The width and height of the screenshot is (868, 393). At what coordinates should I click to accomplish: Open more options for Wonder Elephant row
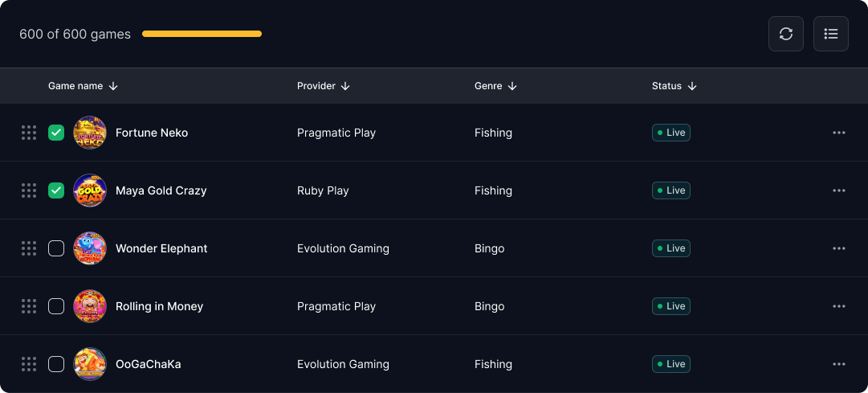[x=839, y=248]
